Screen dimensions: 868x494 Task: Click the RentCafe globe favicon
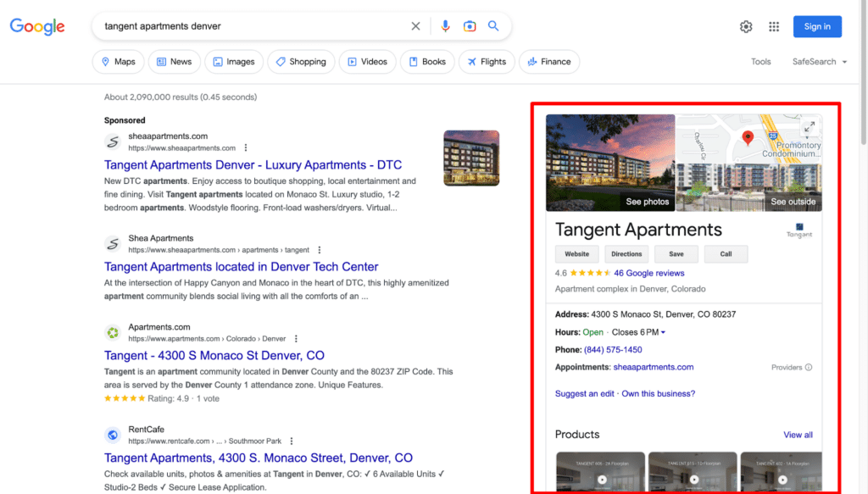coord(113,435)
